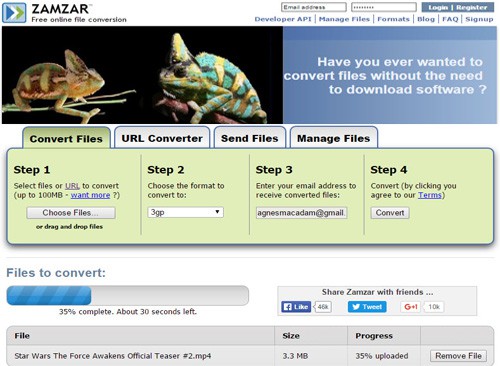Click the Login | Register button
The width and height of the screenshot is (500, 366).
(459, 7)
